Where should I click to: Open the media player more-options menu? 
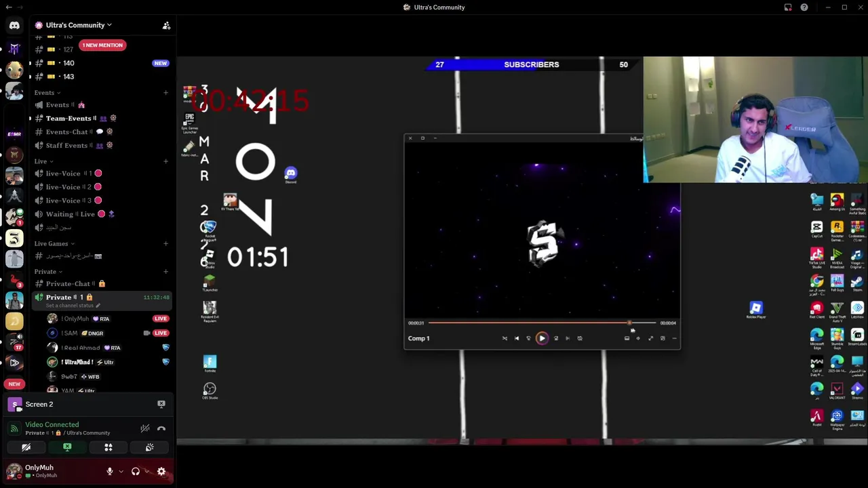(x=675, y=338)
